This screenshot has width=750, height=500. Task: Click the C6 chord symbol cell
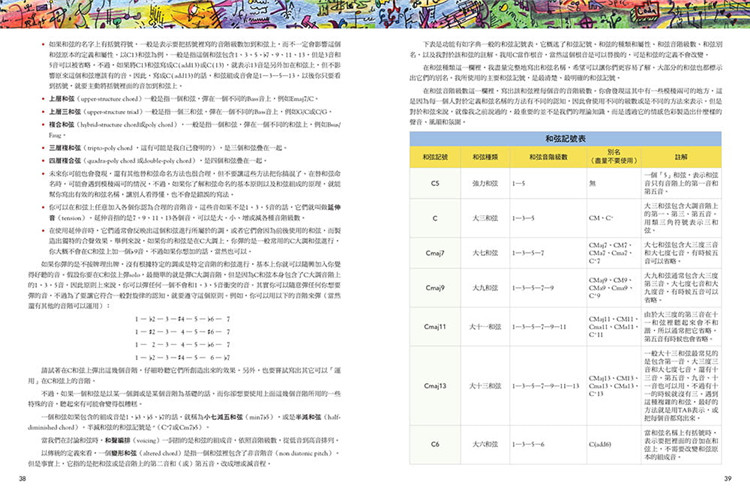(x=435, y=444)
